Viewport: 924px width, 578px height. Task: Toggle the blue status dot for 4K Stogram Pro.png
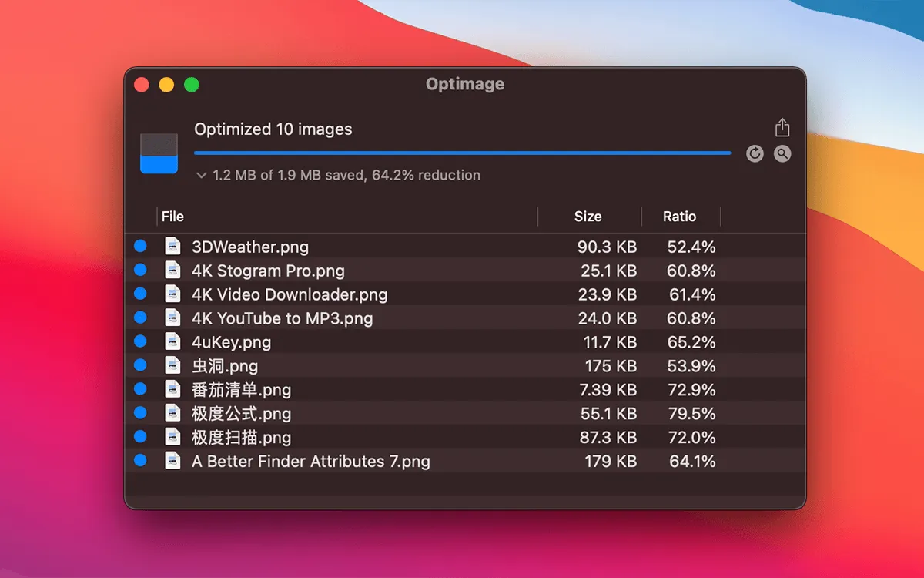pos(140,271)
